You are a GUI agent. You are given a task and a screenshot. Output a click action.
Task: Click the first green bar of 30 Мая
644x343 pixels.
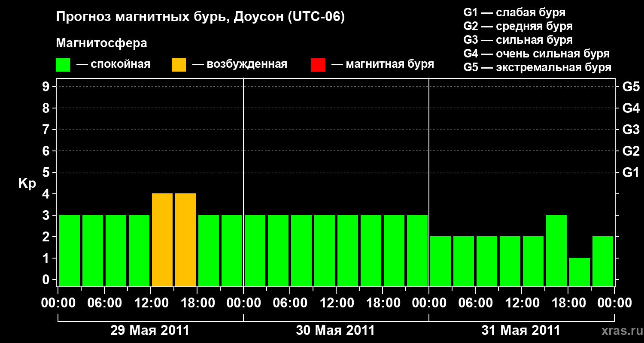point(255,250)
